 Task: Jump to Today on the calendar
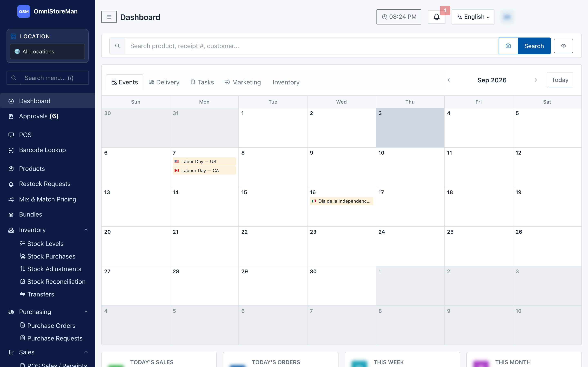[560, 80]
